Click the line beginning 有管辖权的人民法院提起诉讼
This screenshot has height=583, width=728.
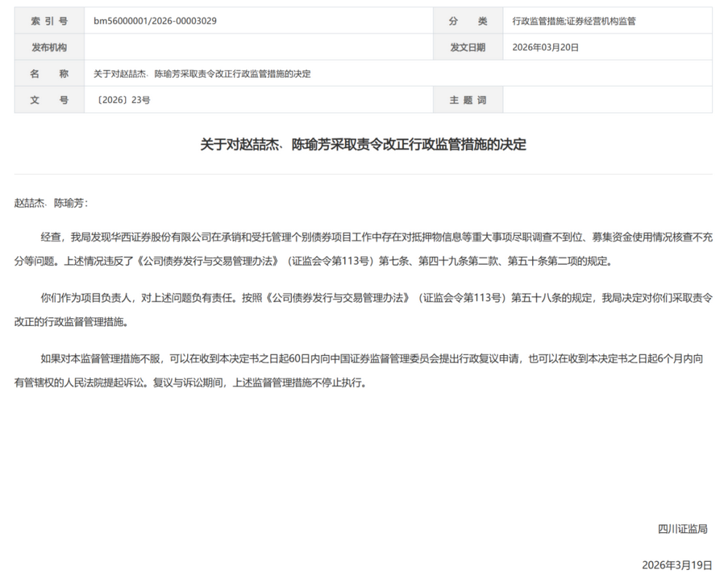coord(190,382)
